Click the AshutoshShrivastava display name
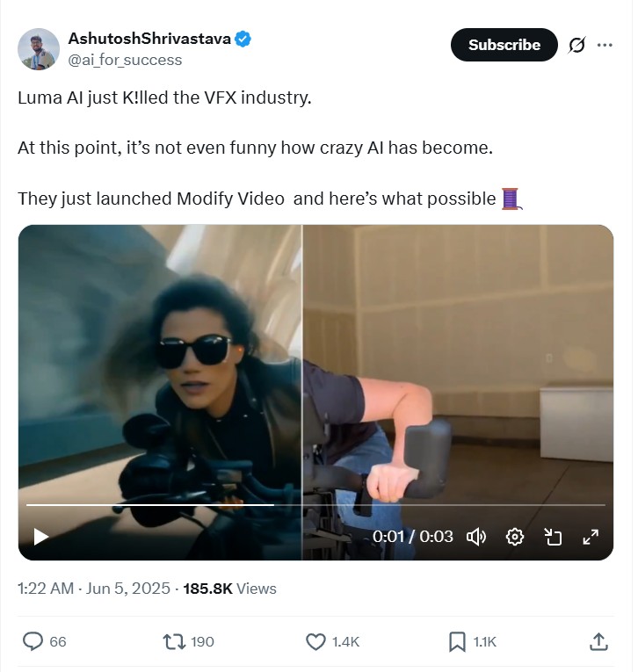The image size is (638, 672). click(149, 39)
